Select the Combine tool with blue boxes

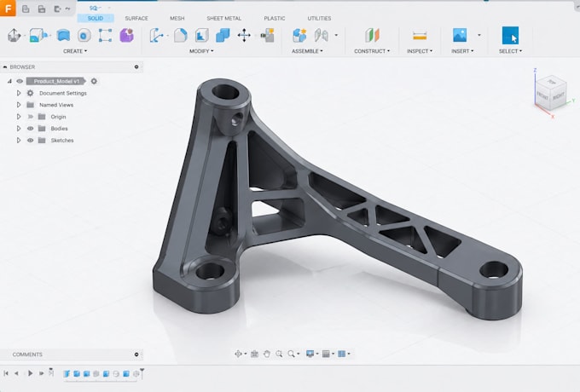pyautogui.click(x=223, y=36)
